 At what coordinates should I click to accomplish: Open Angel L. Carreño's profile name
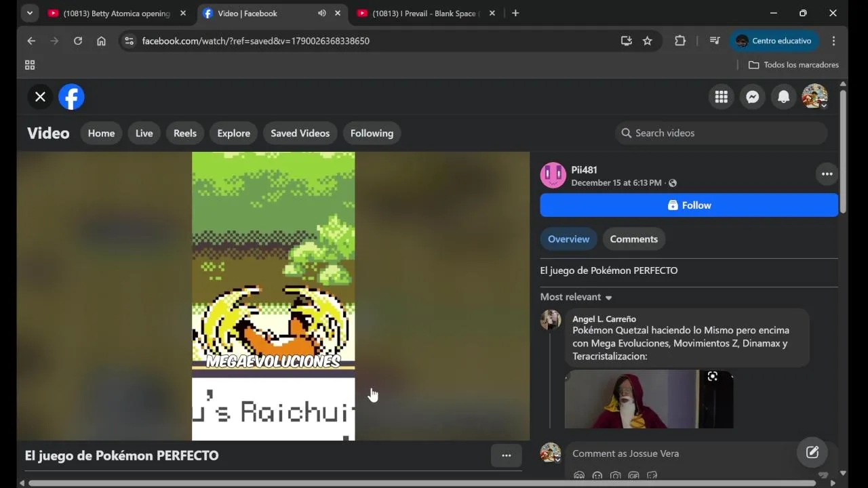[604, 319]
